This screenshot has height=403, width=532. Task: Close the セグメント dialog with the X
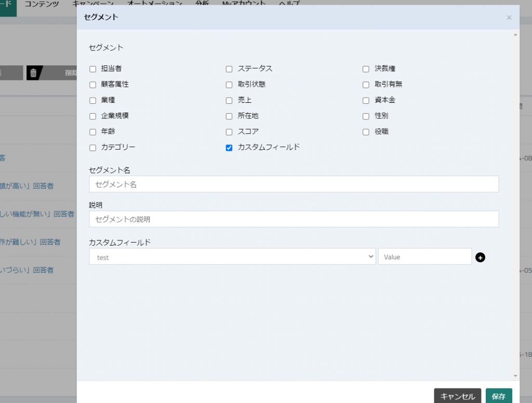[x=509, y=18]
